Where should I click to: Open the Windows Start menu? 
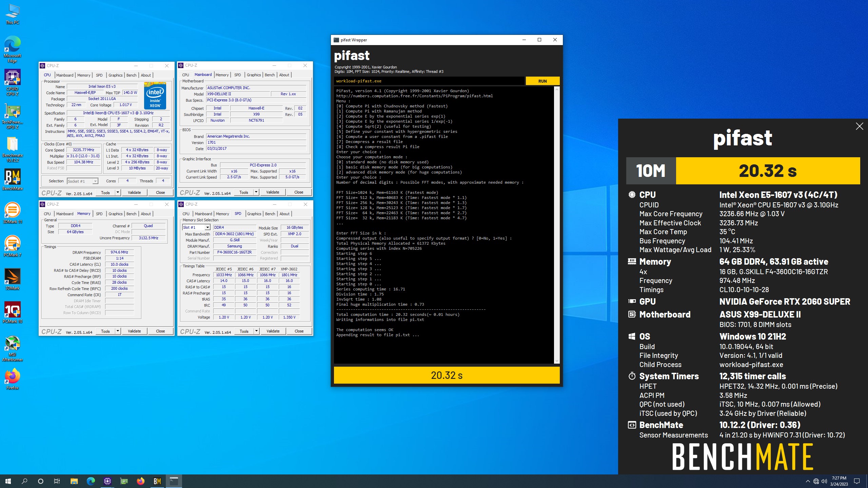(x=8, y=481)
